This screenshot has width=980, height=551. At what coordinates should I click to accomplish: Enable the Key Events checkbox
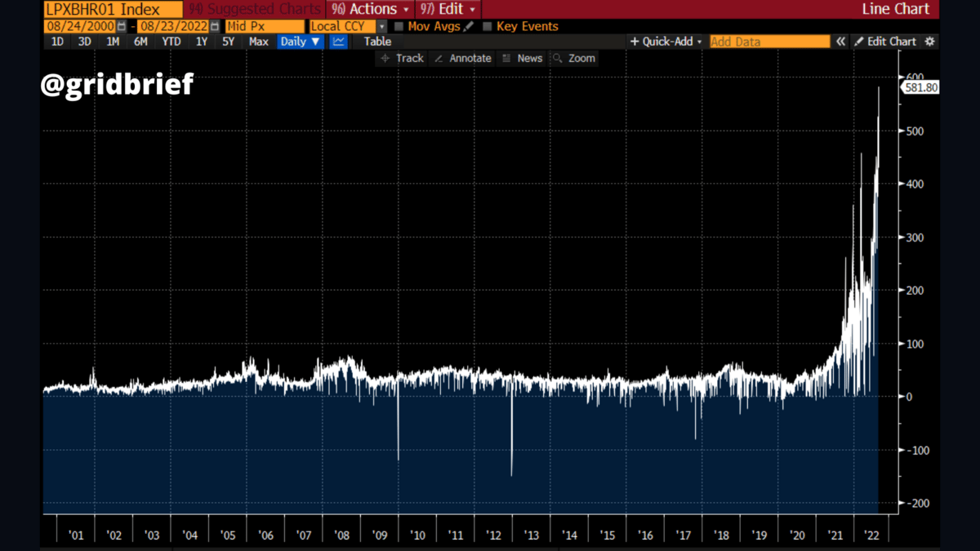488,26
